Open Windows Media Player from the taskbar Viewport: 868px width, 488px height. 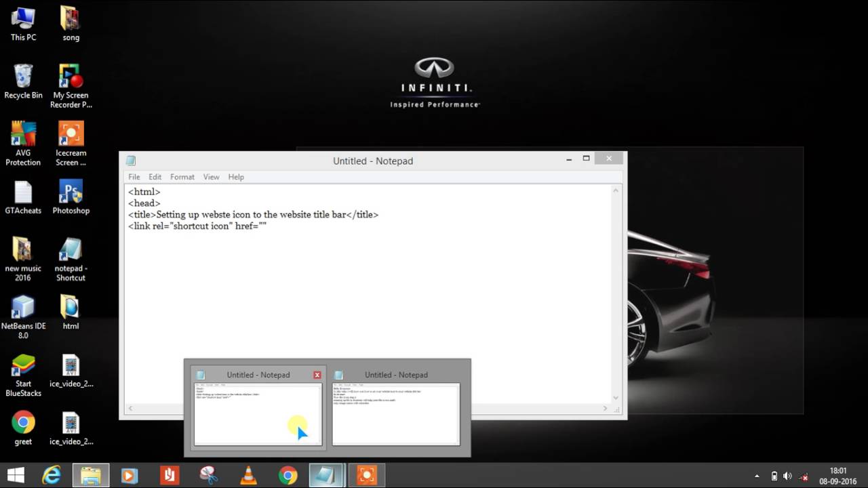point(130,474)
